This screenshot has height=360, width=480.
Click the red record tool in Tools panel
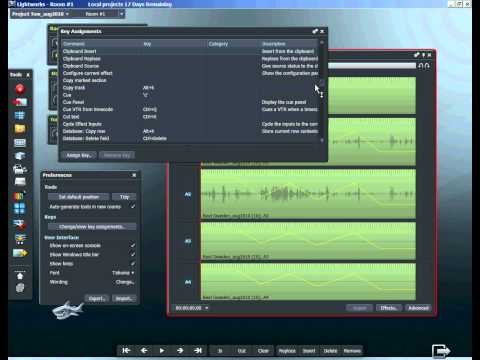click(20, 89)
